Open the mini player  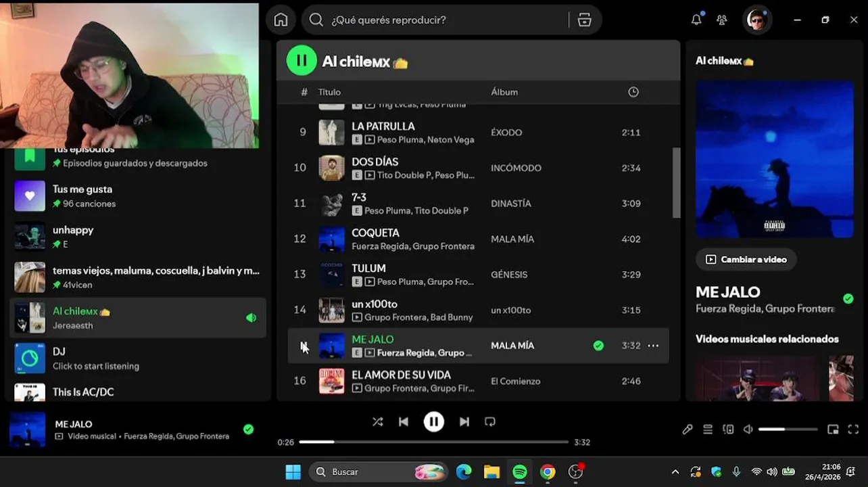(x=833, y=430)
